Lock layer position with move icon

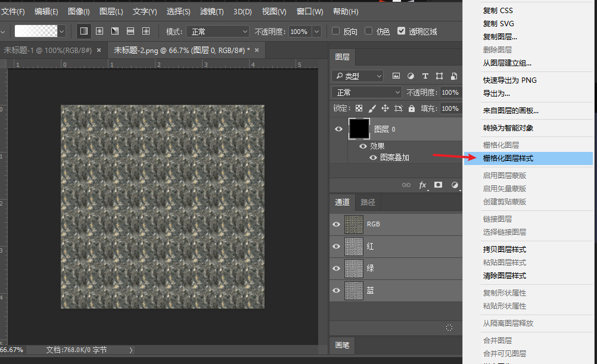(385, 108)
